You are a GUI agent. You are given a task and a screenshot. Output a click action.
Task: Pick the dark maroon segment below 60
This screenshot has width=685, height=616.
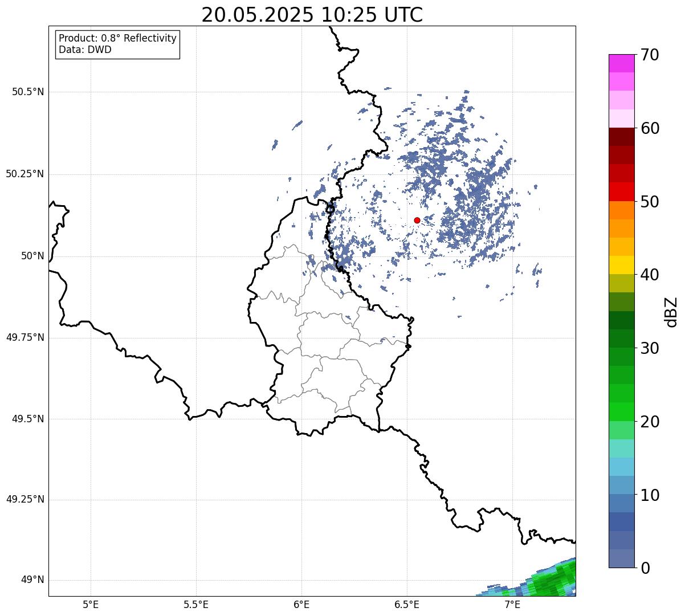click(622, 137)
